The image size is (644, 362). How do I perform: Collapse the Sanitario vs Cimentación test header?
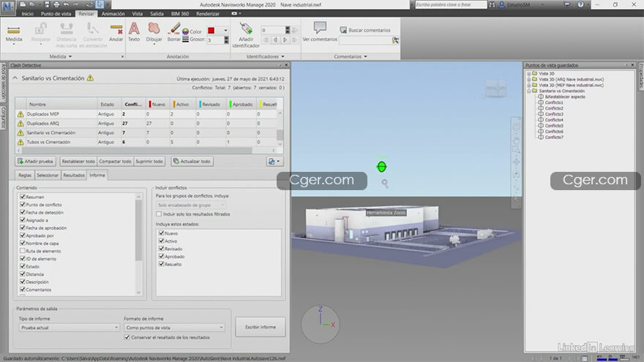(15, 78)
